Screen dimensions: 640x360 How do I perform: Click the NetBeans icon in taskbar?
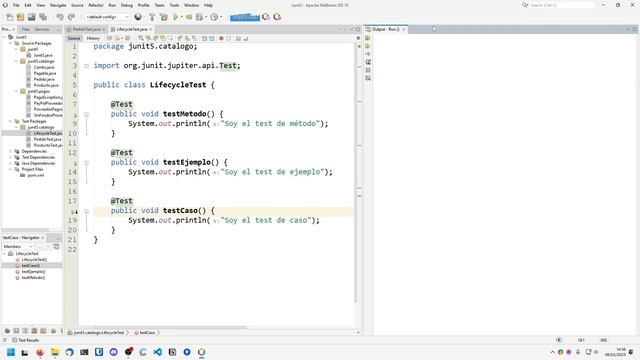coord(201,352)
